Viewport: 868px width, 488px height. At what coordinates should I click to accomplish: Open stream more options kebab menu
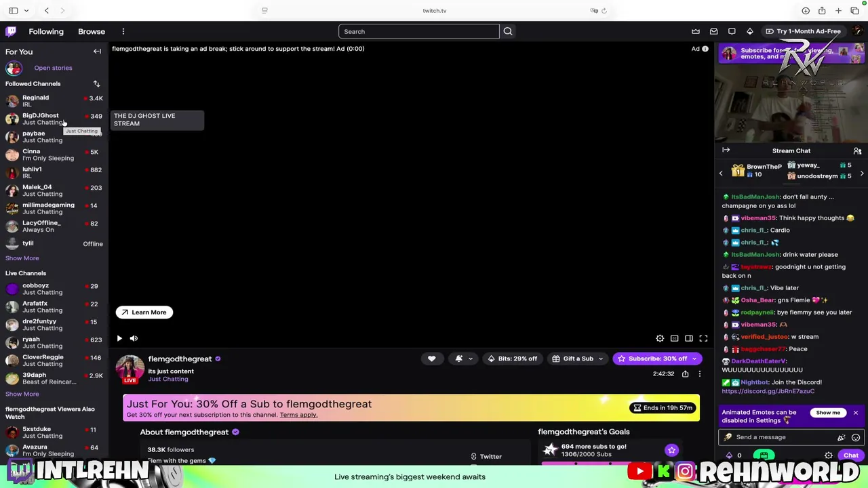pos(700,374)
